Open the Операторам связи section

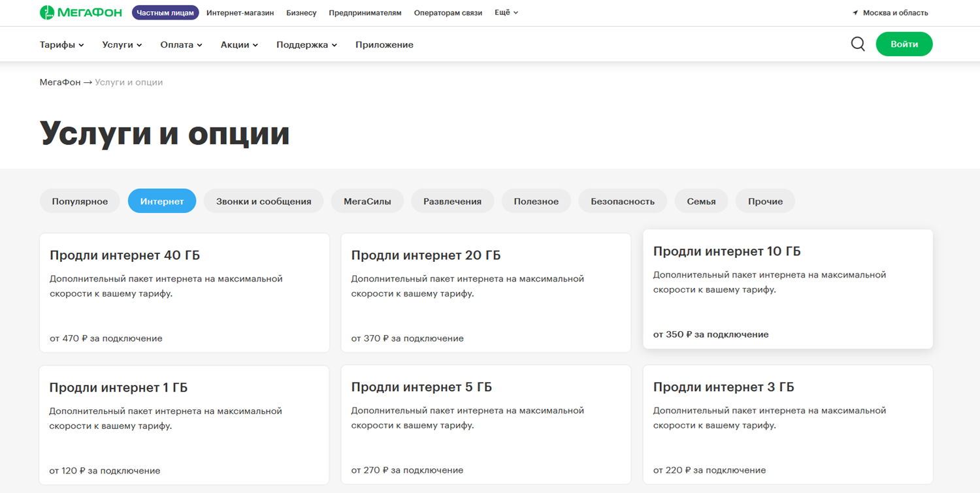448,12
